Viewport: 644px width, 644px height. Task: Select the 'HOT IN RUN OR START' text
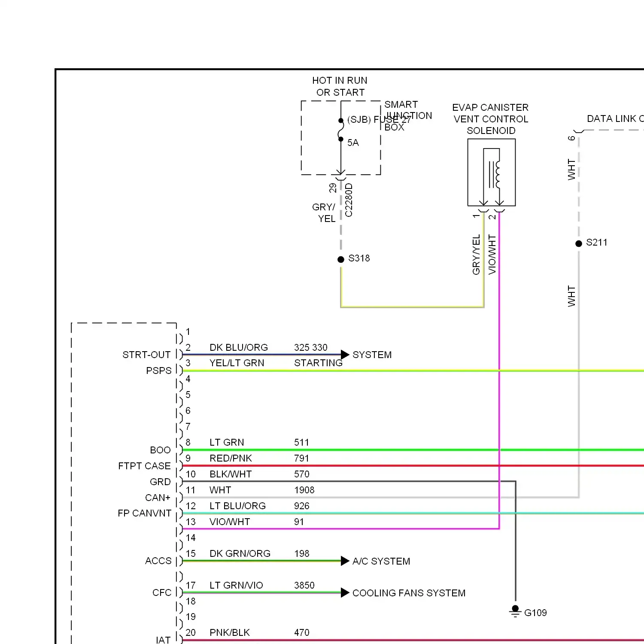coord(340,86)
